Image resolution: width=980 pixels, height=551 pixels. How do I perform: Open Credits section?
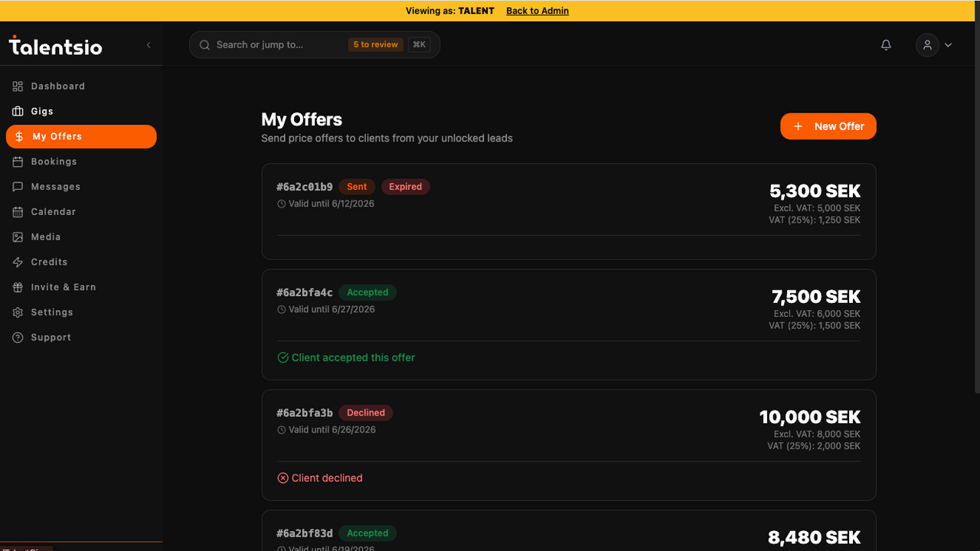pos(81,262)
